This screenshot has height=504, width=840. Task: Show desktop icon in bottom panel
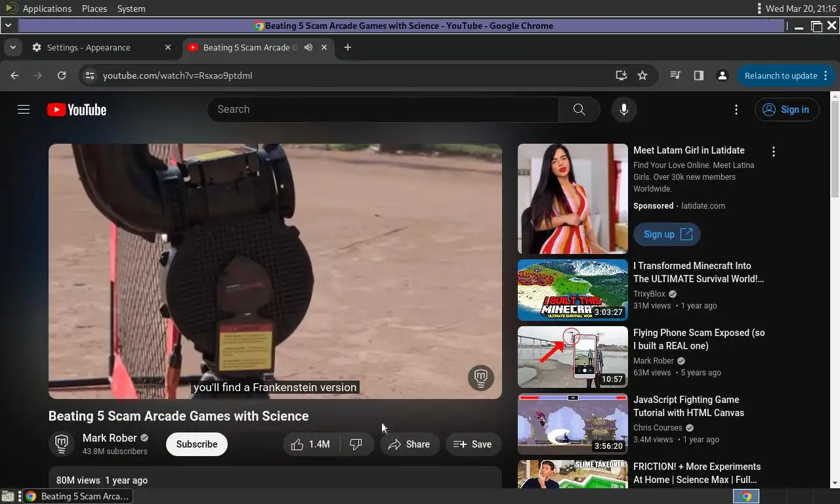[x=7, y=496]
